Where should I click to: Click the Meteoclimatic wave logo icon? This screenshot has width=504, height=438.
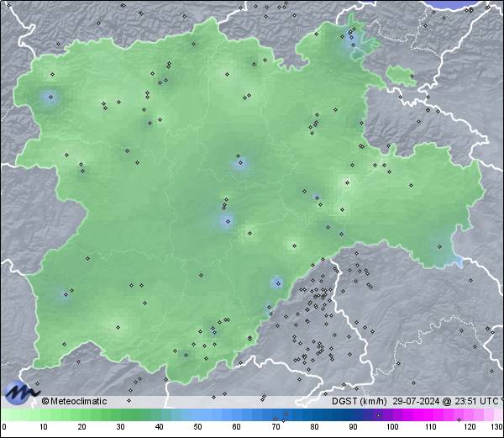click(x=22, y=393)
